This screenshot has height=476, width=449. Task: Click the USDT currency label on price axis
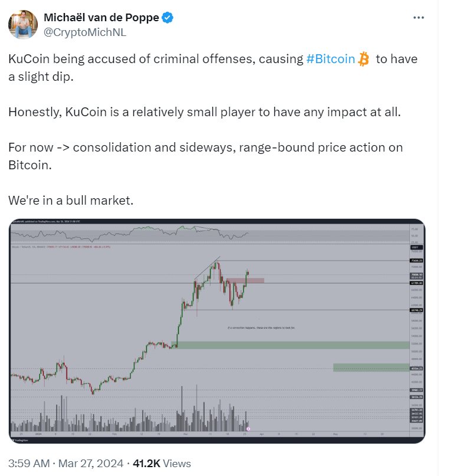(x=416, y=247)
